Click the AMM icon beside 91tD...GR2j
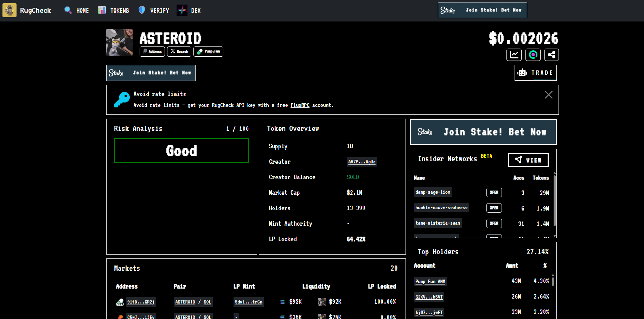644x319 pixels. (120, 302)
